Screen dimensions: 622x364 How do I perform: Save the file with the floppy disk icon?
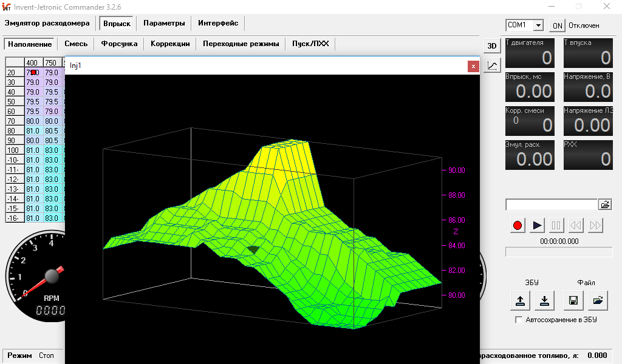tap(573, 300)
